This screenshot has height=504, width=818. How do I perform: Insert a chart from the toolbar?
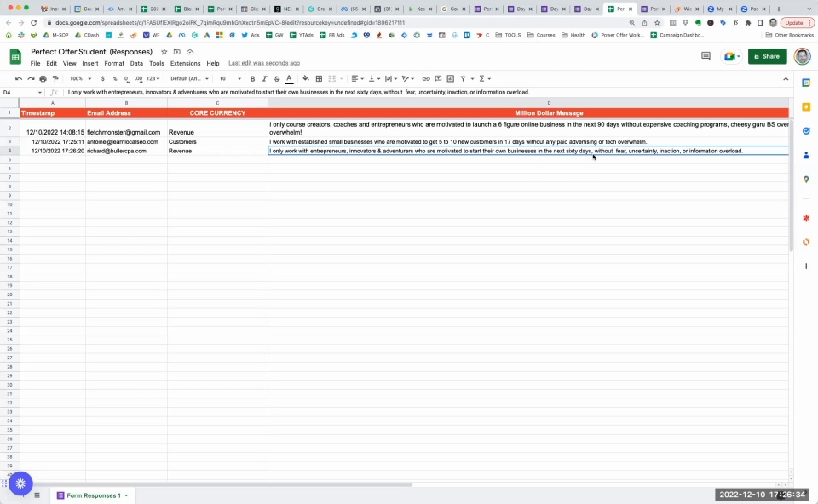click(450, 78)
